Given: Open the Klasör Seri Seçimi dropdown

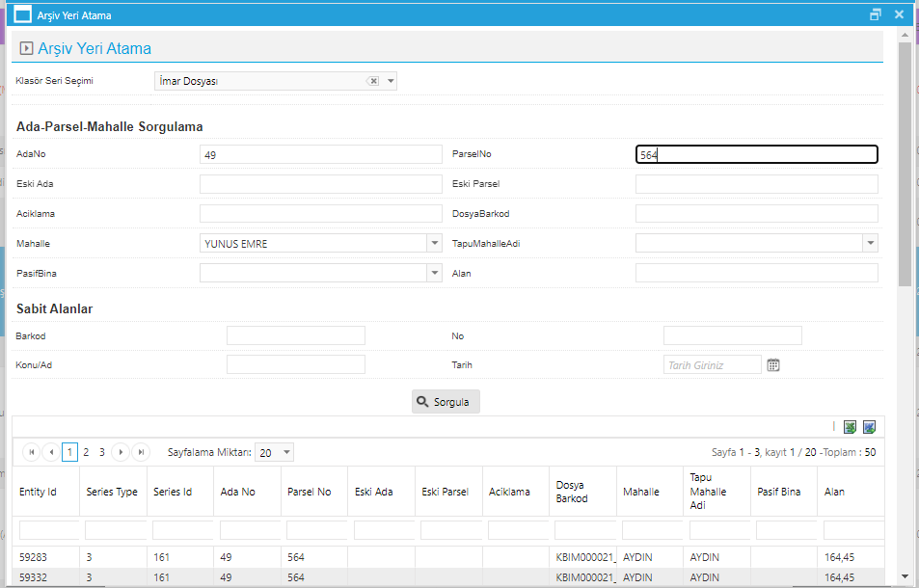Looking at the screenshot, I should [x=391, y=81].
